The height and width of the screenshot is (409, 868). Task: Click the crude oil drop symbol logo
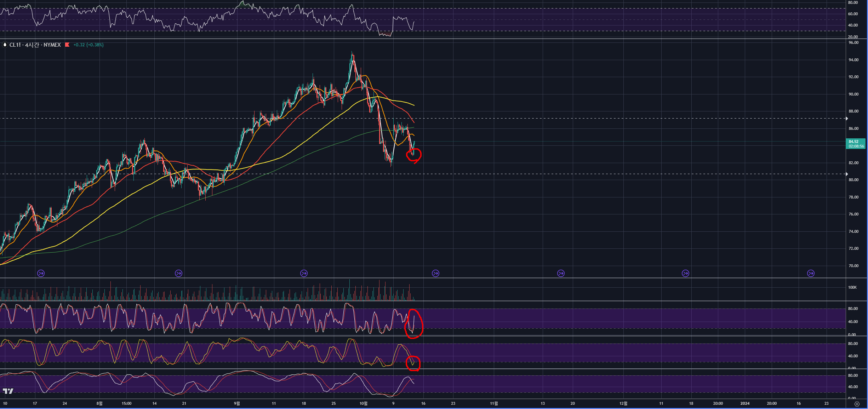(x=5, y=45)
